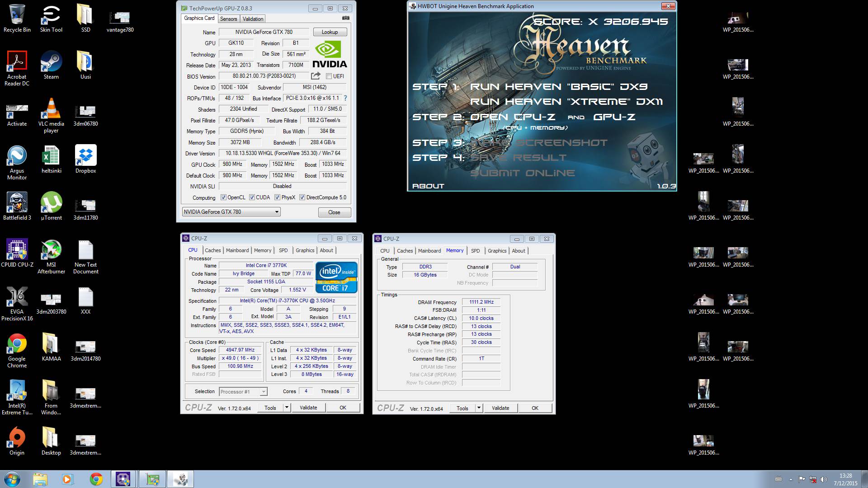Open the New Text Document file

coord(85,256)
